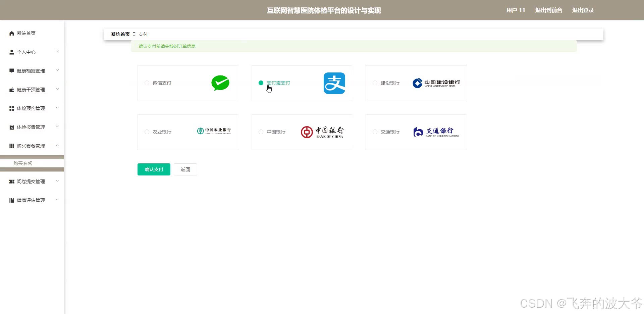Collapse the 购买套餐管理 chevron
This screenshot has height=314, width=644.
57,145
